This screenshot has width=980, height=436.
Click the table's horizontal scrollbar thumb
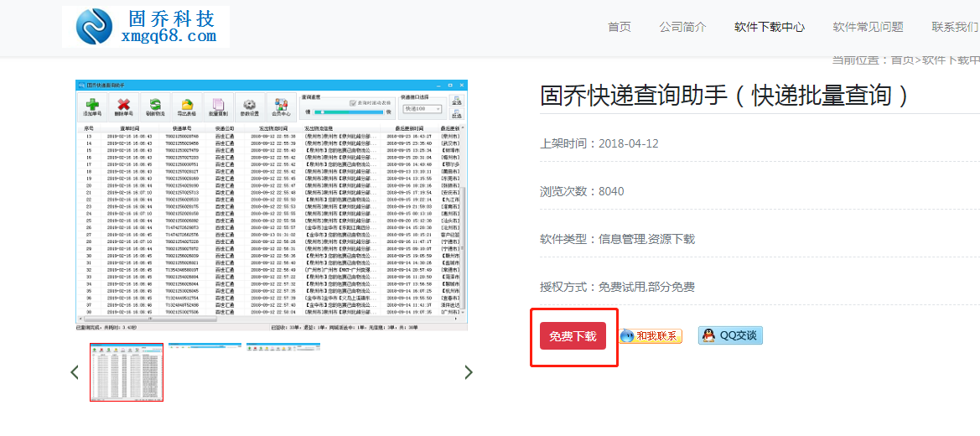coord(150,319)
